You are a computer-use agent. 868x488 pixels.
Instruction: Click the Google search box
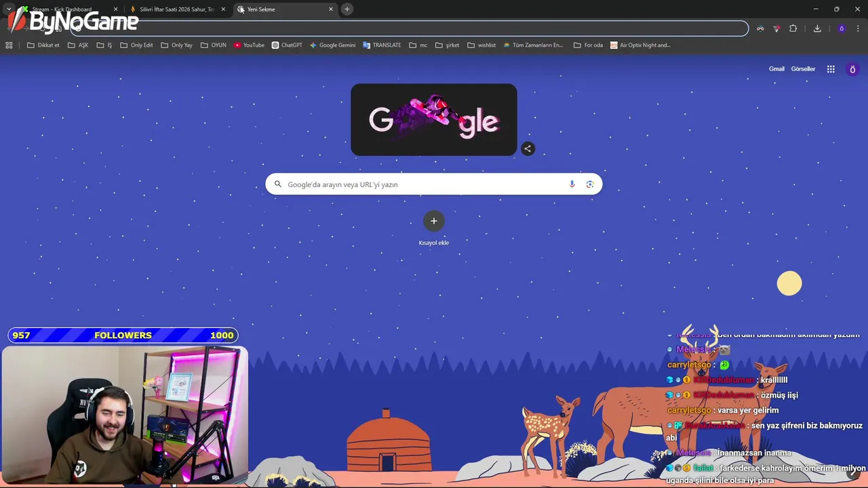pyautogui.click(x=434, y=184)
